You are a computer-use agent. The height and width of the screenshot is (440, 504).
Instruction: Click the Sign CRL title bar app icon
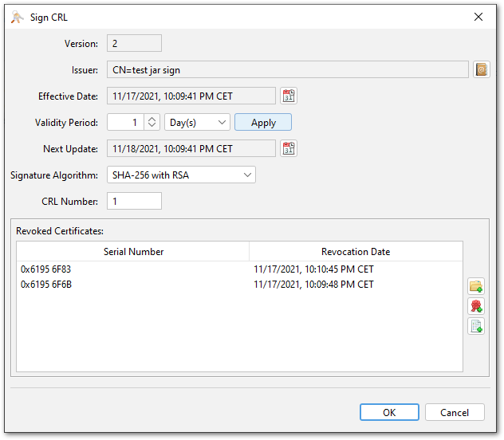click(x=17, y=17)
